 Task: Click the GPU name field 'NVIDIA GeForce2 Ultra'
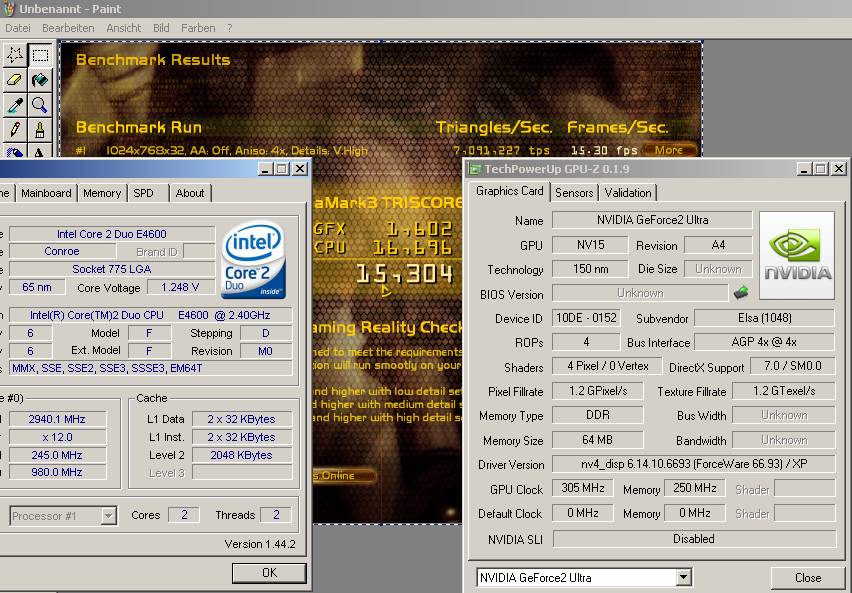(652, 220)
